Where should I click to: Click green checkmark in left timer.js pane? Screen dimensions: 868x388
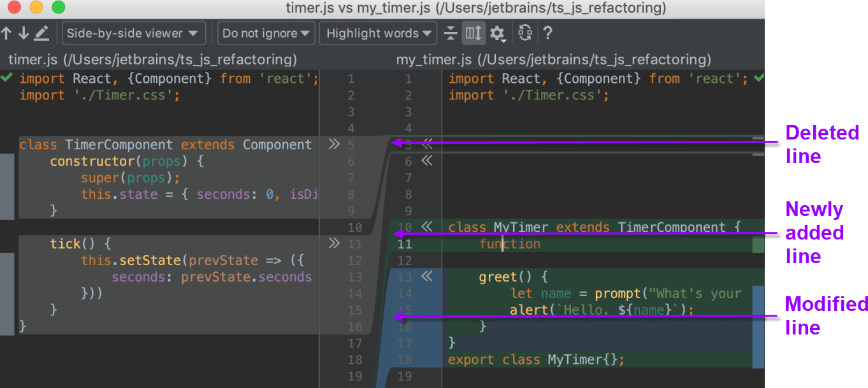point(6,78)
